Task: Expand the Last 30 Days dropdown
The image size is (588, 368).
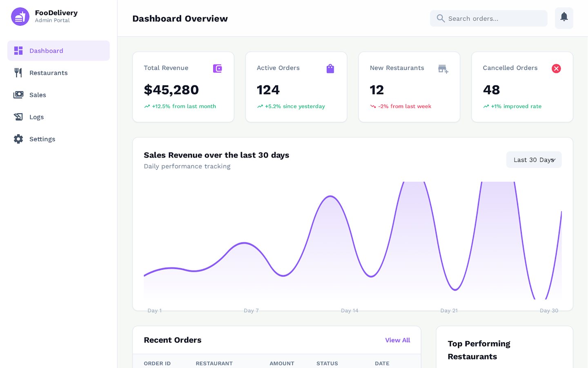Action: click(534, 160)
